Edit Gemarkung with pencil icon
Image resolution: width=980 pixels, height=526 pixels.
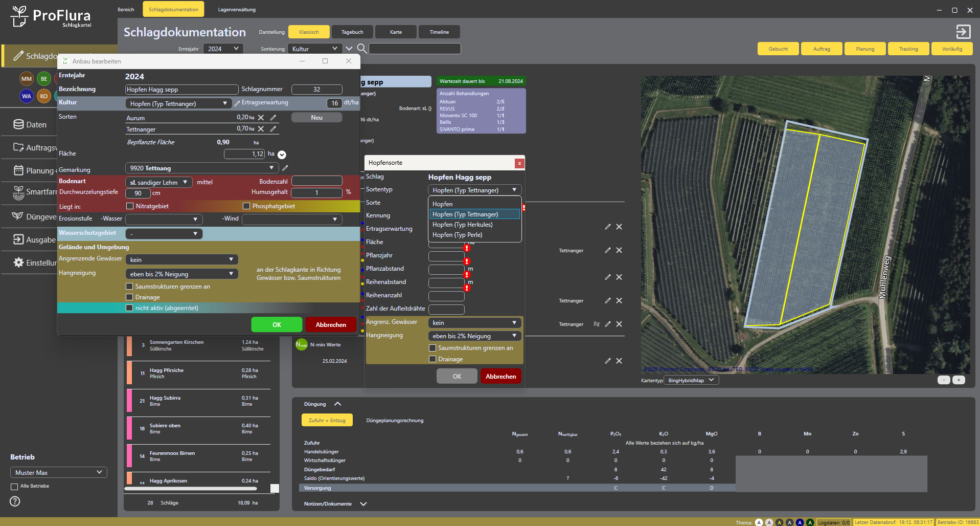coord(285,168)
